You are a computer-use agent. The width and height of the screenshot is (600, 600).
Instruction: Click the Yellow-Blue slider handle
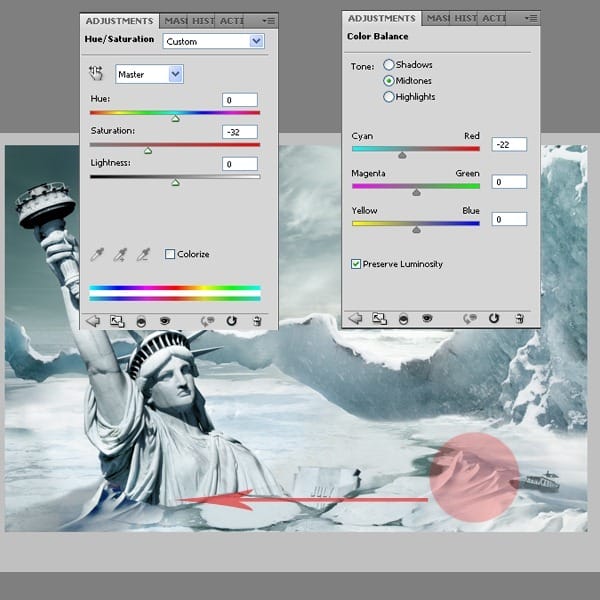pyautogui.click(x=416, y=230)
